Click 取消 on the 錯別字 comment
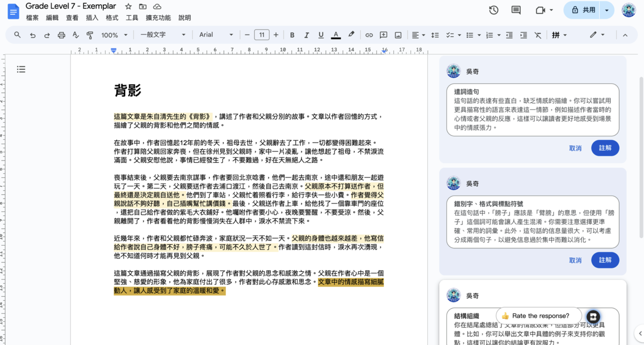Viewport: 644px width, 345px height. [x=575, y=260]
